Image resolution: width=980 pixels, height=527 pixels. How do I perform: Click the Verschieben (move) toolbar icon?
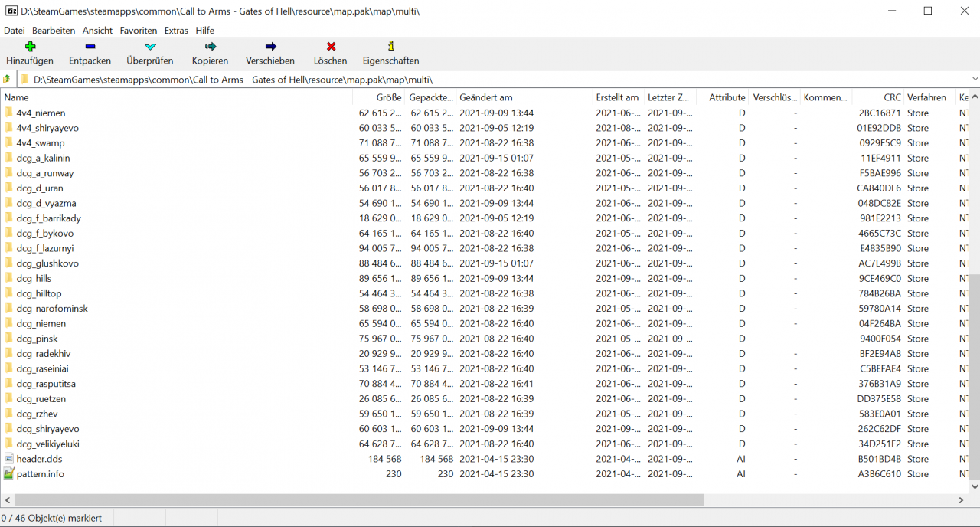point(269,47)
